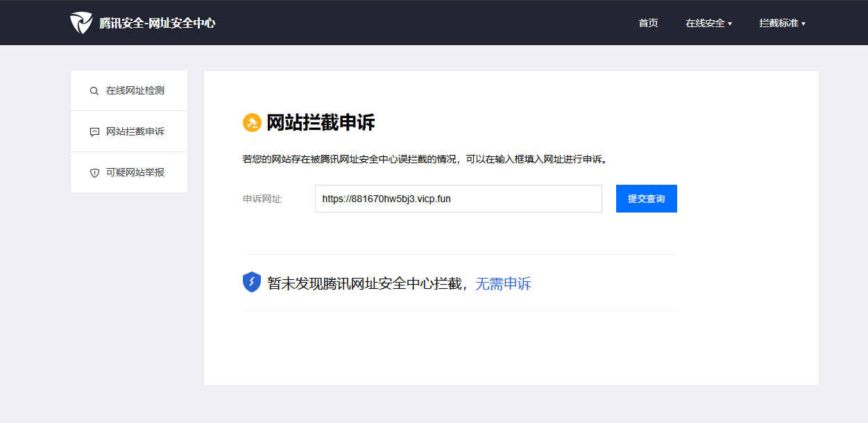This screenshot has height=423, width=868.
Task: Click the orange gavel icon beside the heading
Action: pyautogui.click(x=252, y=123)
